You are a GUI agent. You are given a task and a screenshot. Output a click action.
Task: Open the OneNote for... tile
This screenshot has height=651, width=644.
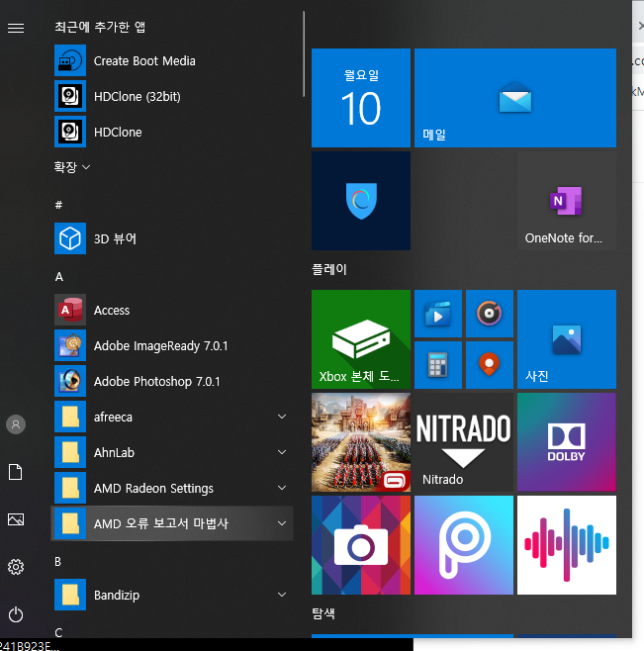click(x=567, y=201)
